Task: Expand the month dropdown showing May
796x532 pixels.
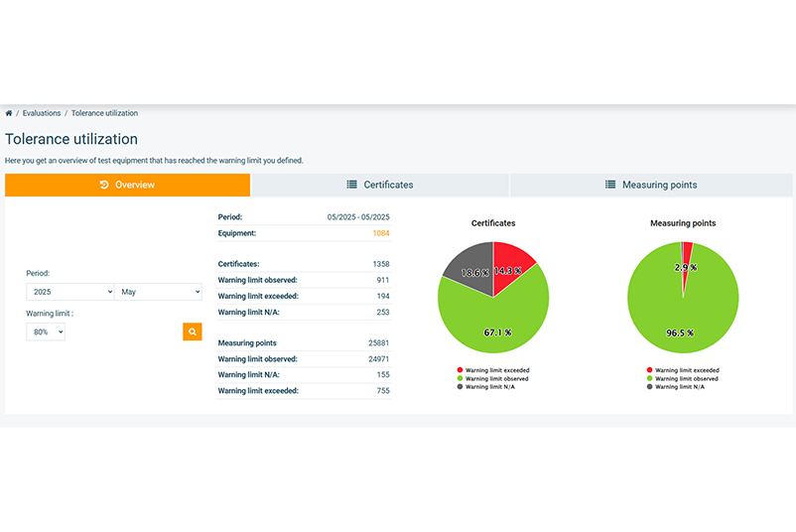Action: 159,292
